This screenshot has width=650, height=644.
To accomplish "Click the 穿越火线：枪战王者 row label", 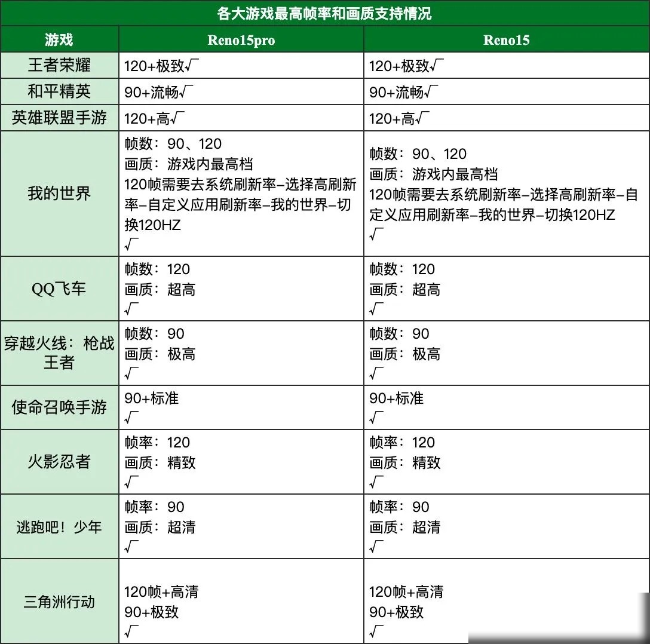I will click(x=59, y=352).
